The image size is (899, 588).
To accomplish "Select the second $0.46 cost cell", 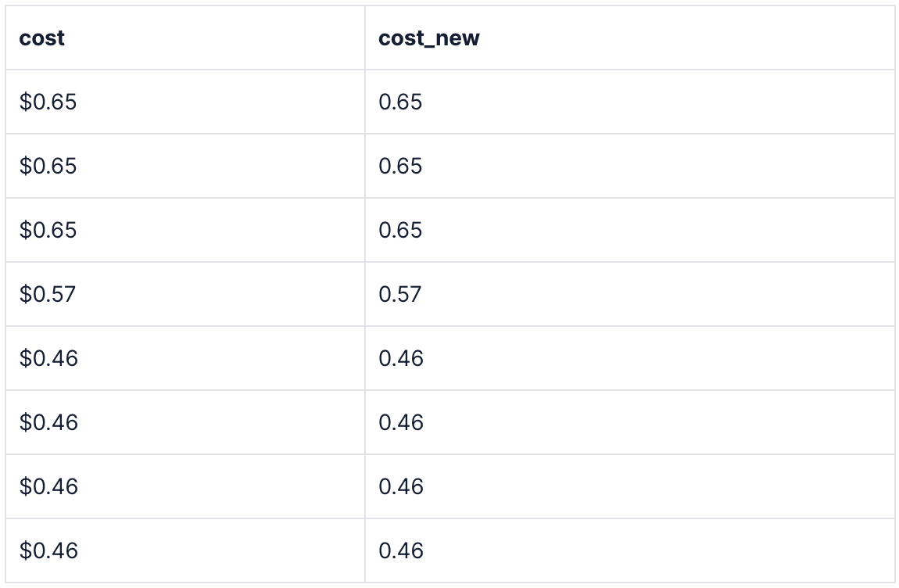I will click(48, 423).
